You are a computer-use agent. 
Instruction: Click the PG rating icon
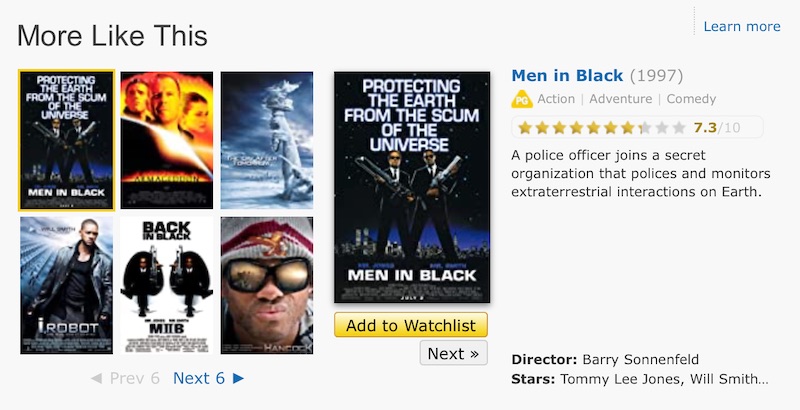tap(521, 99)
